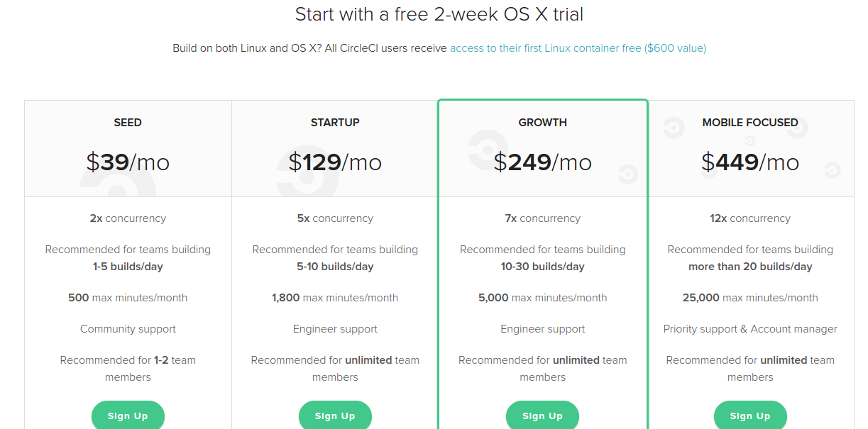Select the STARTUP plan heading
The image size is (868, 429).
pos(335,123)
